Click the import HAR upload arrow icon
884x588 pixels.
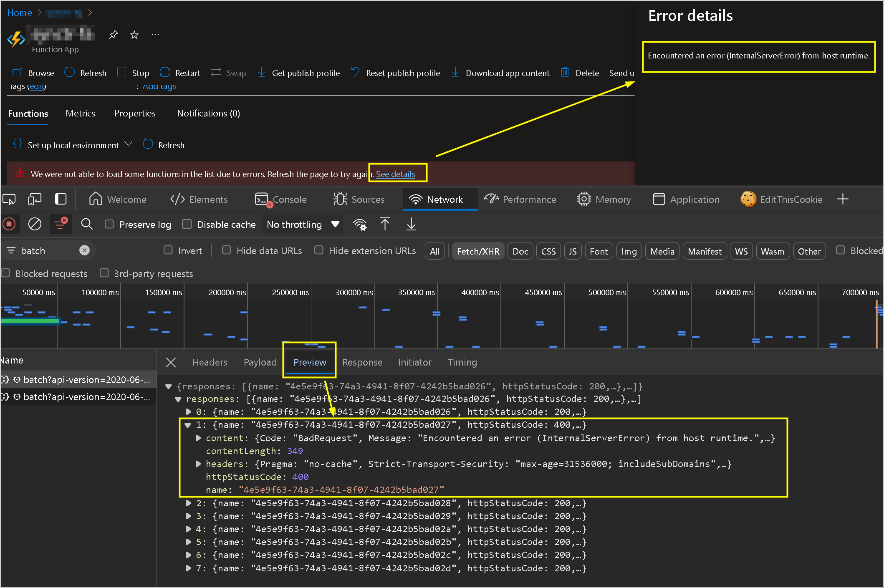point(385,225)
